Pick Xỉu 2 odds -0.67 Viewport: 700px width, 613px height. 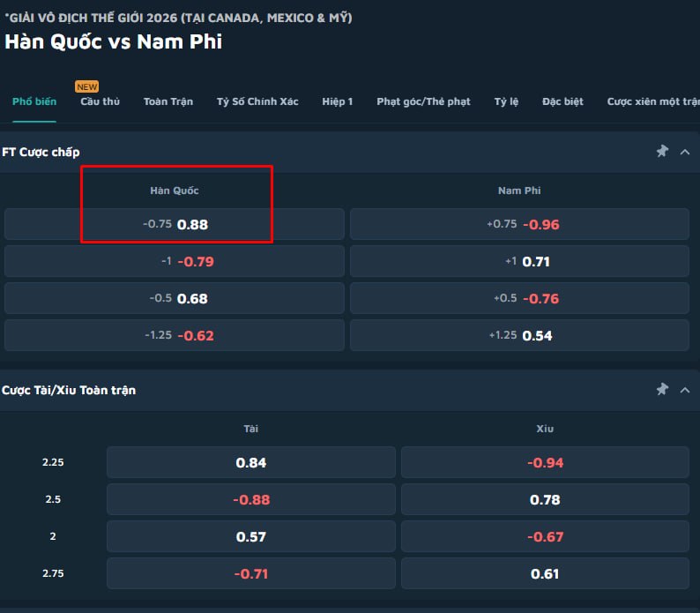545,536
